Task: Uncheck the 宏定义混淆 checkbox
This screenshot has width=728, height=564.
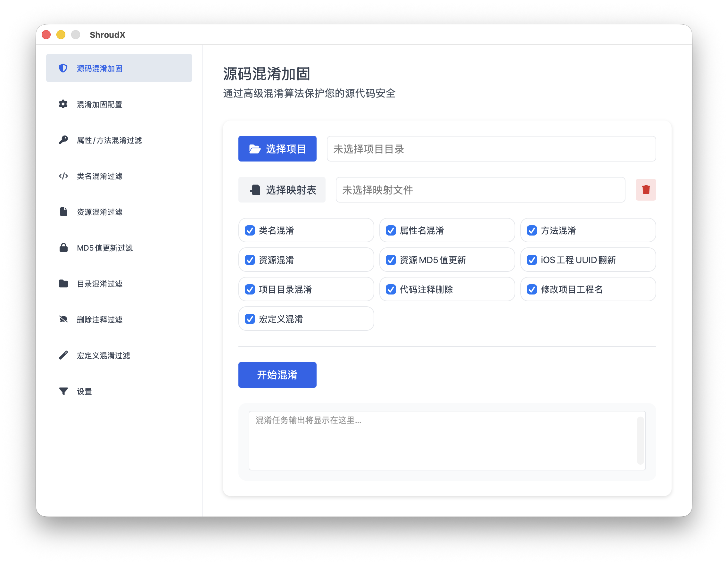Action: tap(250, 319)
